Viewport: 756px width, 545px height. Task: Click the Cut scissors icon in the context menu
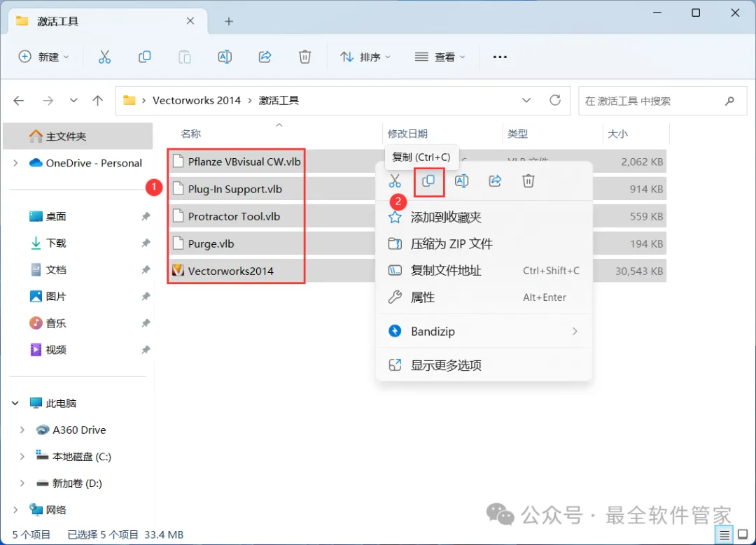click(395, 181)
